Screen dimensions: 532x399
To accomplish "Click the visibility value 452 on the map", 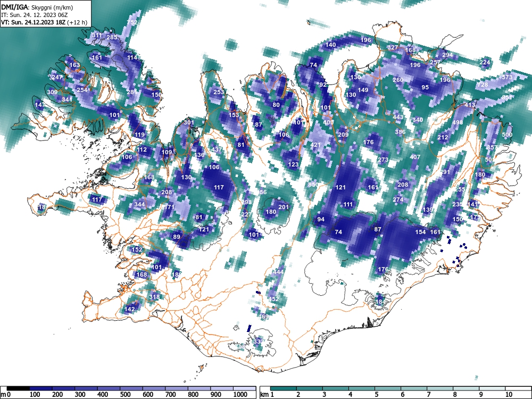I will coord(273,299).
